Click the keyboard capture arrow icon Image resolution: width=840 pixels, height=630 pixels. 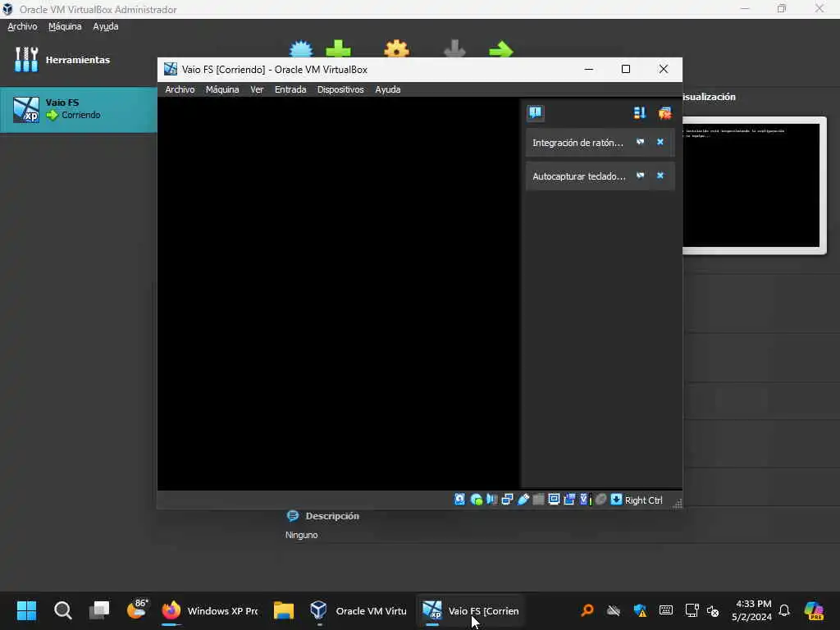pos(616,500)
